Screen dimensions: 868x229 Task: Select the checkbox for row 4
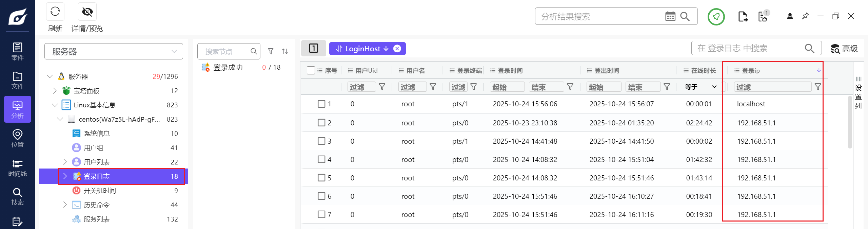321,159
